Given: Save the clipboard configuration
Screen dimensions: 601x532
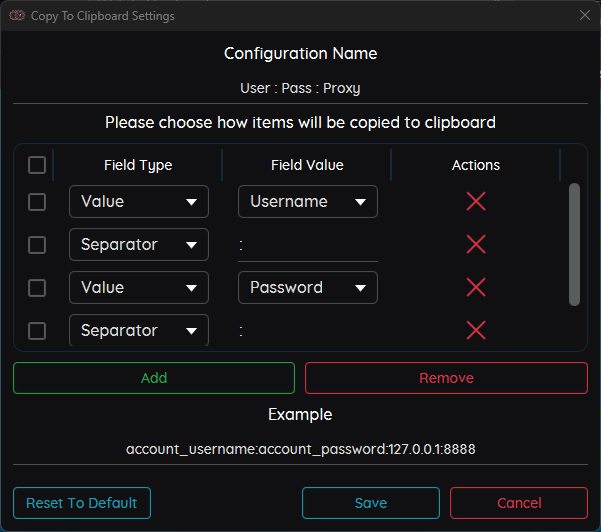Looking at the screenshot, I should pyautogui.click(x=370, y=503).
